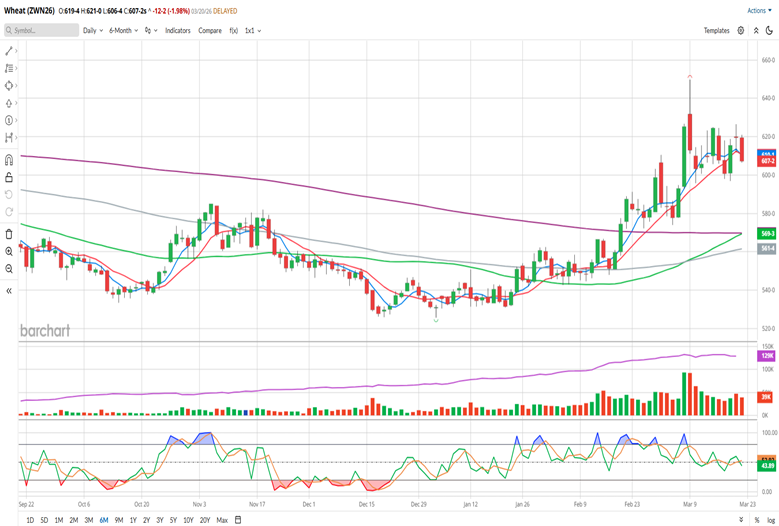Click the redo arrow icon
This screenshot has height=526, width=779.
point(9,212)
